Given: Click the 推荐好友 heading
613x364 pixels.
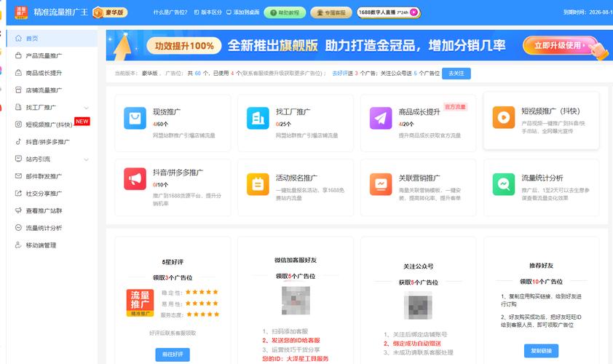Looking at the screenshot, I should [x=541, y=266].
